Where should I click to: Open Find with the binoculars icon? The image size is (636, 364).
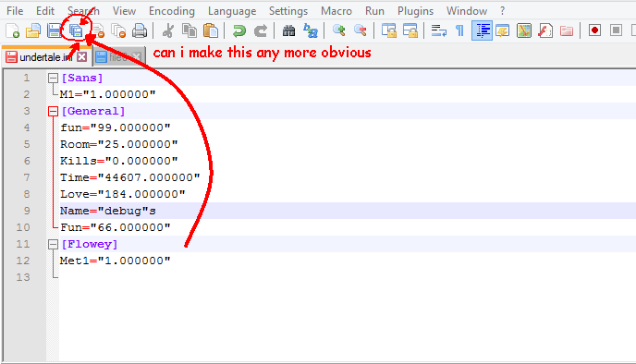288,30
